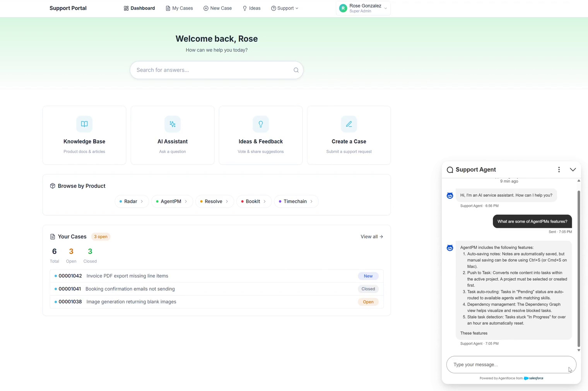This screenshot has height=391, width=588.
Task: Click the chat scrollbar up arrow
Action: click(x=579, y=181)
